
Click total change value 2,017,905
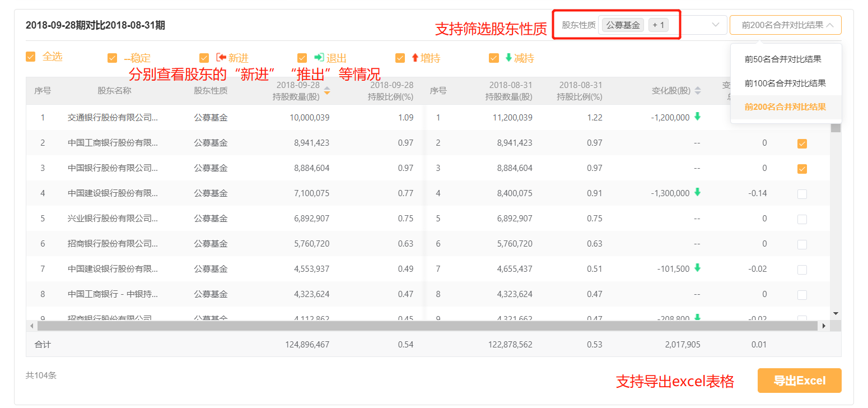(x=683, y=345)
